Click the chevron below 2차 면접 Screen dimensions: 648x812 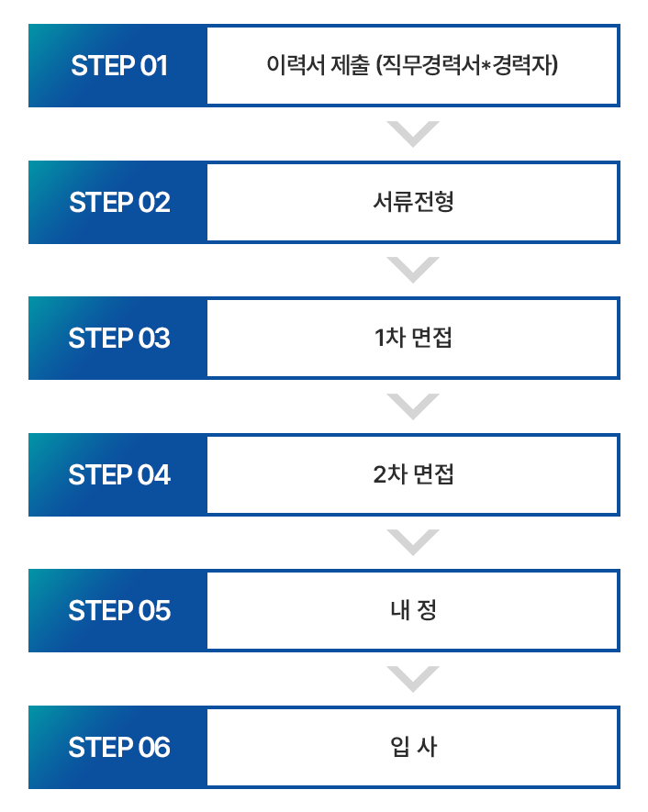point(413,543)
